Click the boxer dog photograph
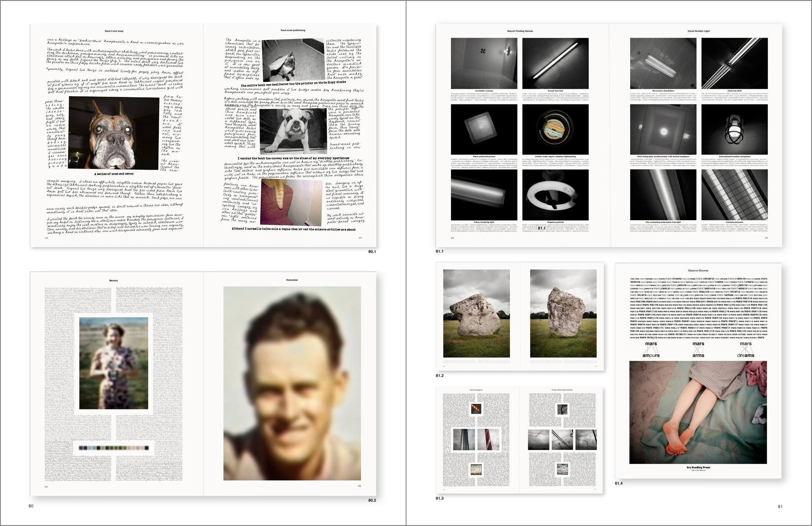 tap(114, 133)
